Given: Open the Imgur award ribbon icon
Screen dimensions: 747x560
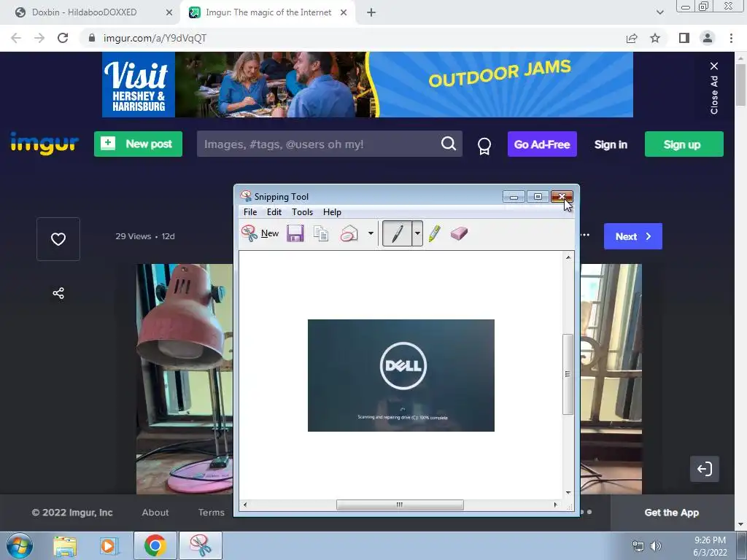Looking at the screenshot, I should (x=484, y=146).
